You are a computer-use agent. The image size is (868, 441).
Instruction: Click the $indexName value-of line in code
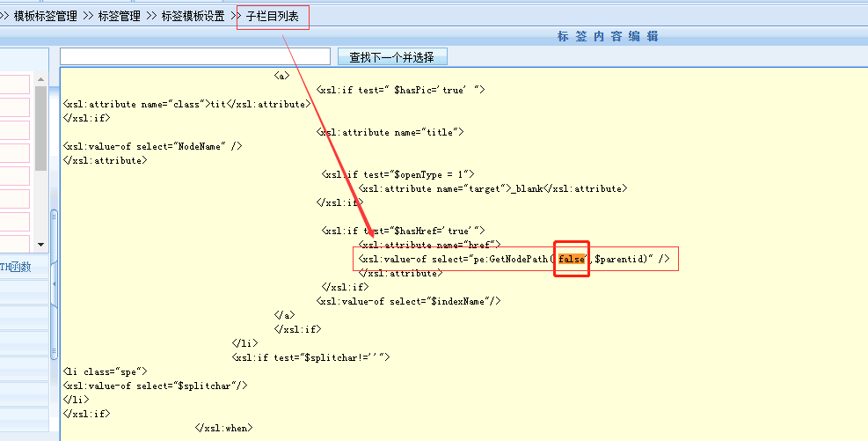pyautogui.click(x=409, y=301)
